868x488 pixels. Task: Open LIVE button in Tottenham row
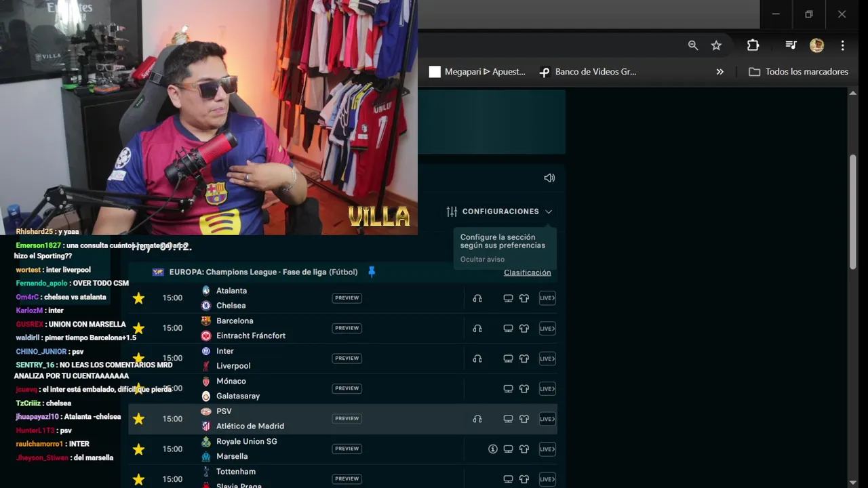coord(547,479)
